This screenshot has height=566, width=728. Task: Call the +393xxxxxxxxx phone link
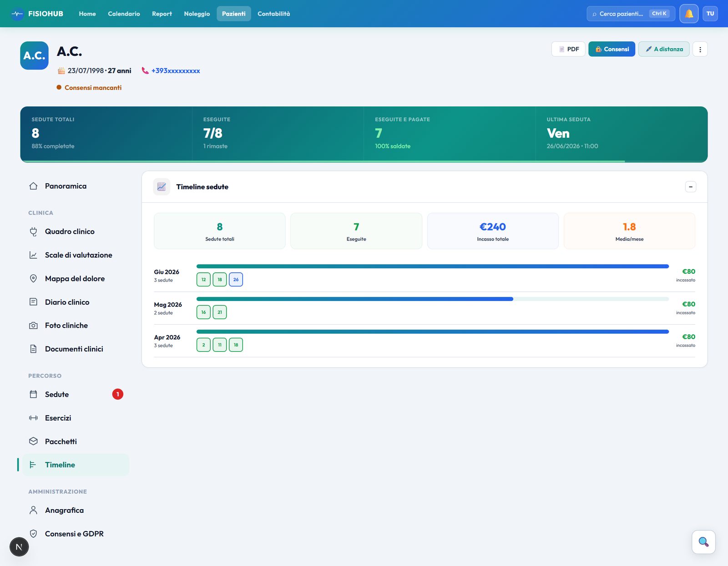(x=176, y=70)
